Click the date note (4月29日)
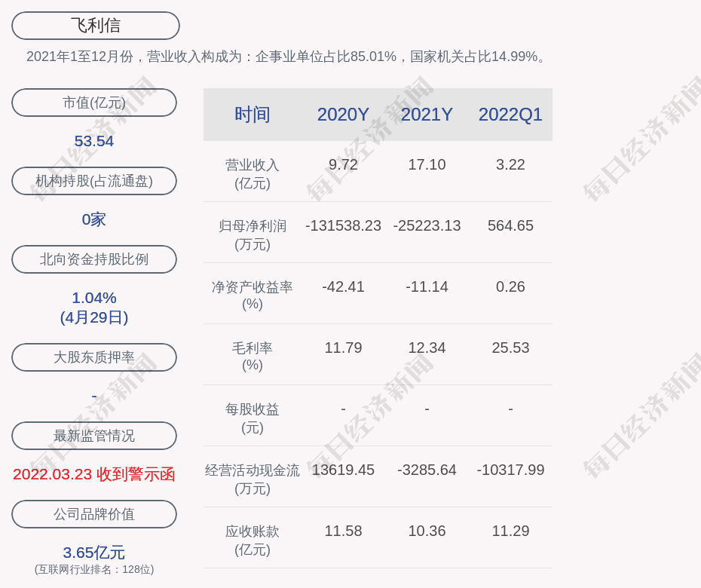Viewport: 701px width, 588px height. tap(94, 317)
